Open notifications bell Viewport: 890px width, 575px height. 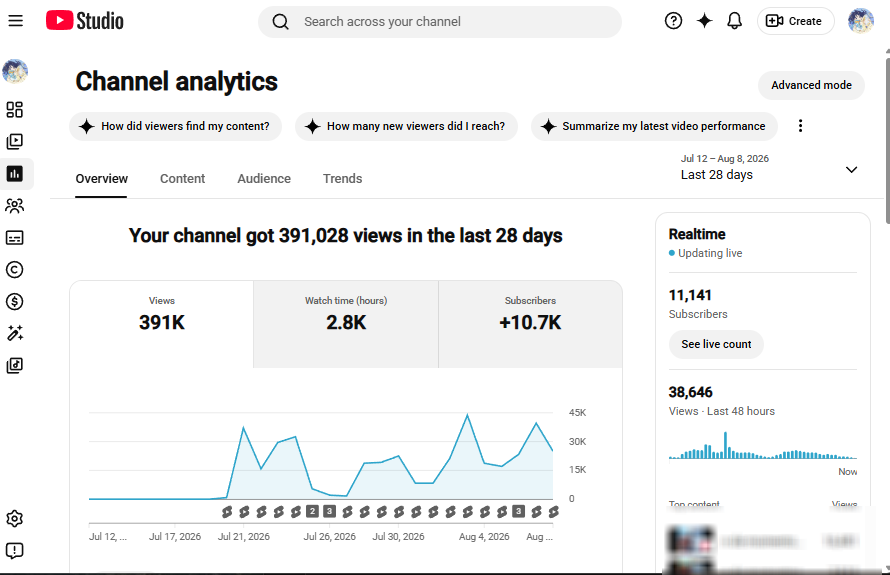734,21
